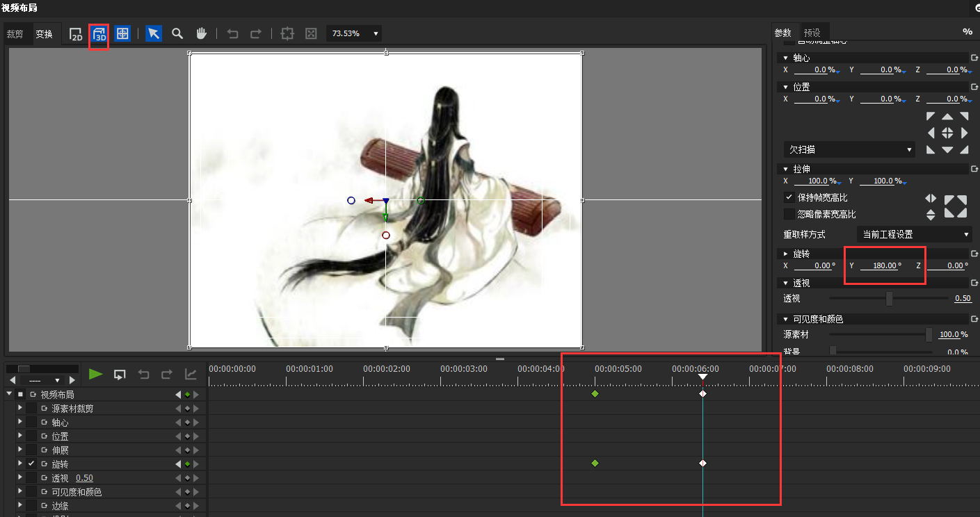Adjust the 背景 opacity slider handle
Viewport: 980px width, 517px height.
coord(833,352)
